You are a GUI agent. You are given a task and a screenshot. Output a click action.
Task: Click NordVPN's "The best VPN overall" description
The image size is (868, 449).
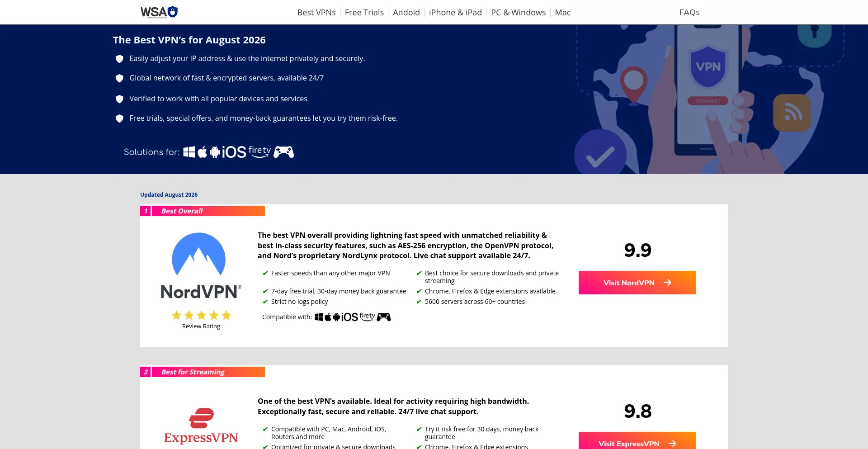(x=406, y=246)
